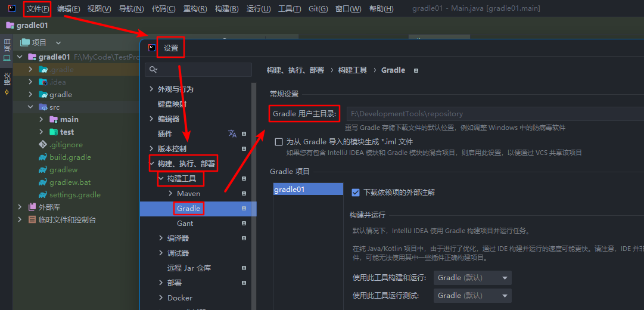
Task: Click the Gradle 用户主目录 path field
Action: (x=495, y=114)
